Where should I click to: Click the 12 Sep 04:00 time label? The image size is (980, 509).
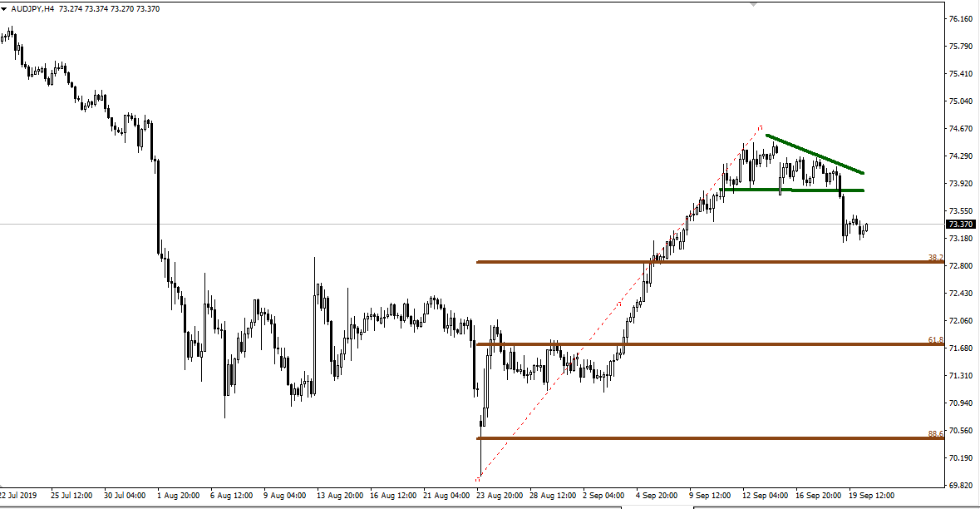[x=765, y=493]
